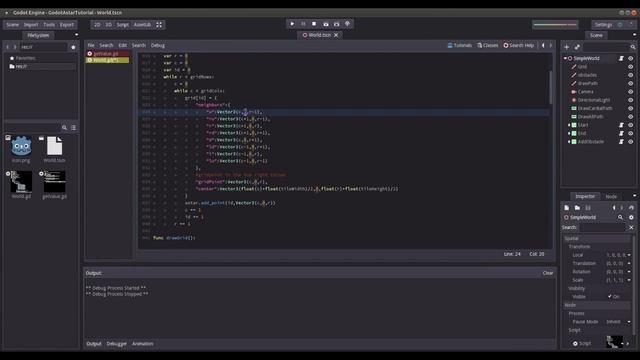This screenshot has height=360, width=640.
Task: Open Rotation value dropdown
Action: (629, 272)
